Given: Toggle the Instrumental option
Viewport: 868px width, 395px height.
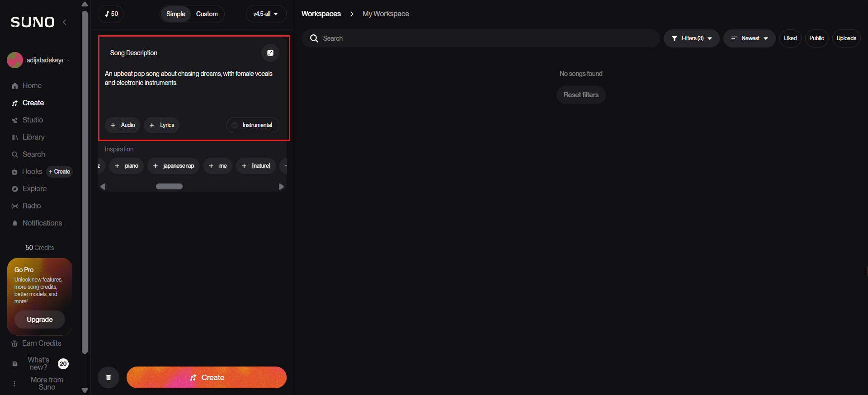Looking at the screenshot, I should click(x=253, y=125).
